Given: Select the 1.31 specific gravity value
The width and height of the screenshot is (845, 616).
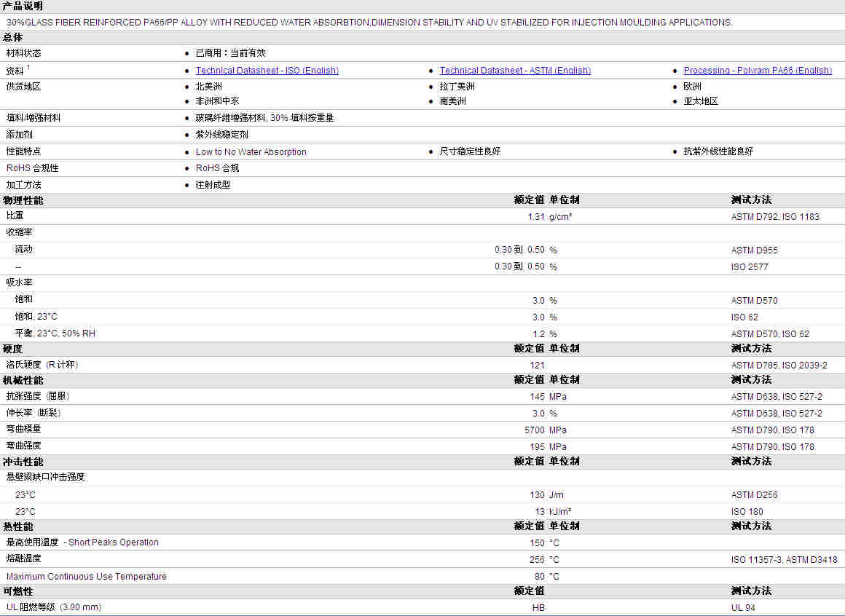Looking at the screenshot, I should [x=535, y=217].
